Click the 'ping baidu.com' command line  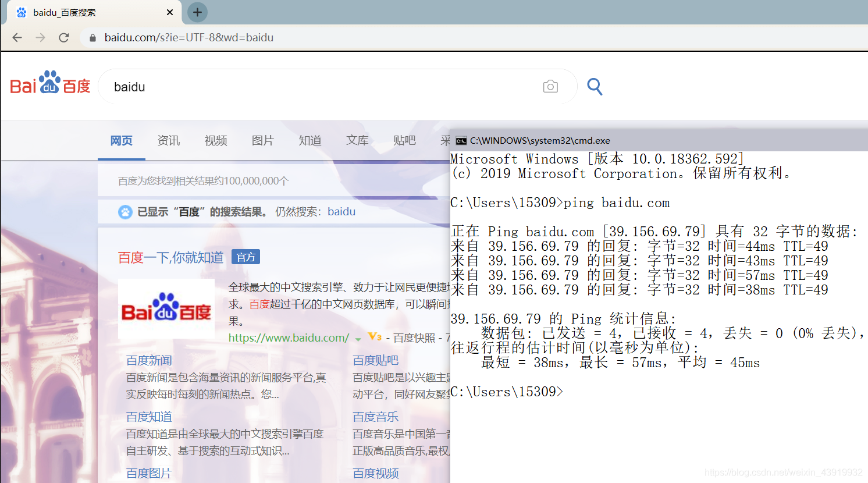click(x=560, y=203)
